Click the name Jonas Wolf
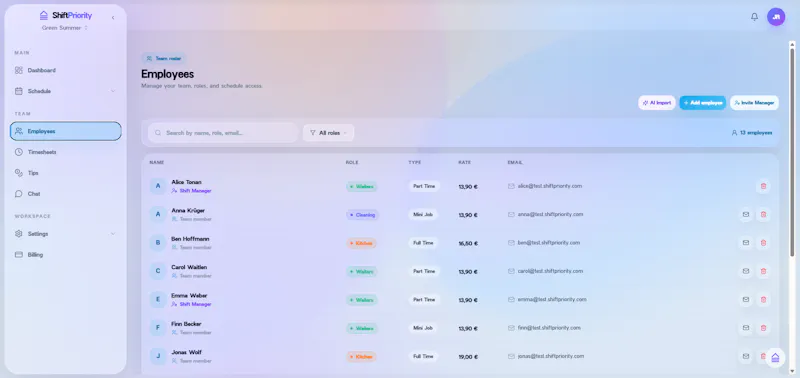 click(x=186, y=352)
